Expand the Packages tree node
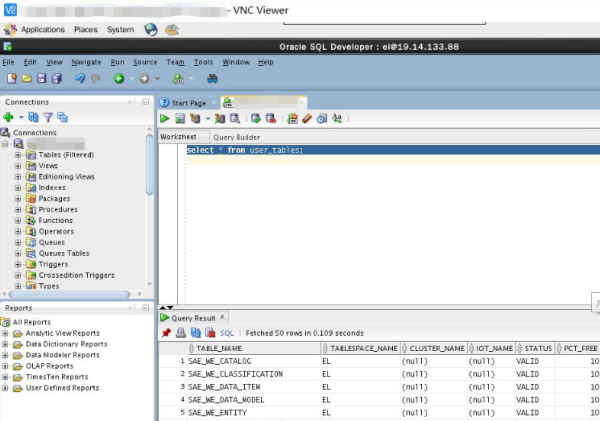600x421 pixels. [x=18, y=199]
